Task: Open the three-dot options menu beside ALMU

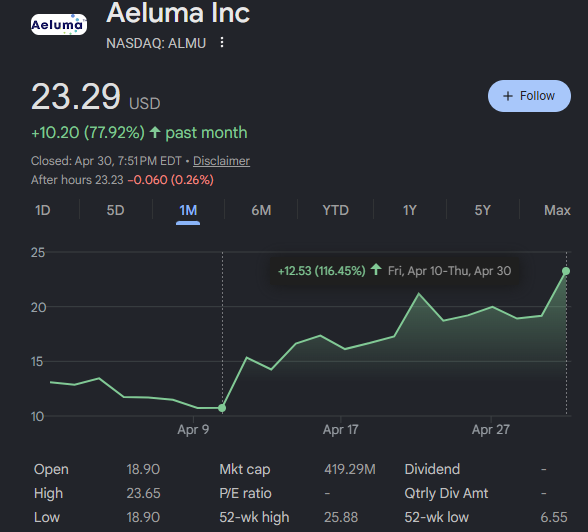Action: tap(222, 42)
